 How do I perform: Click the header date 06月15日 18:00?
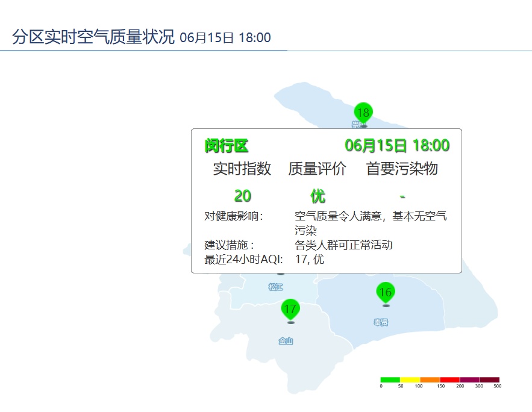[225, 37]
